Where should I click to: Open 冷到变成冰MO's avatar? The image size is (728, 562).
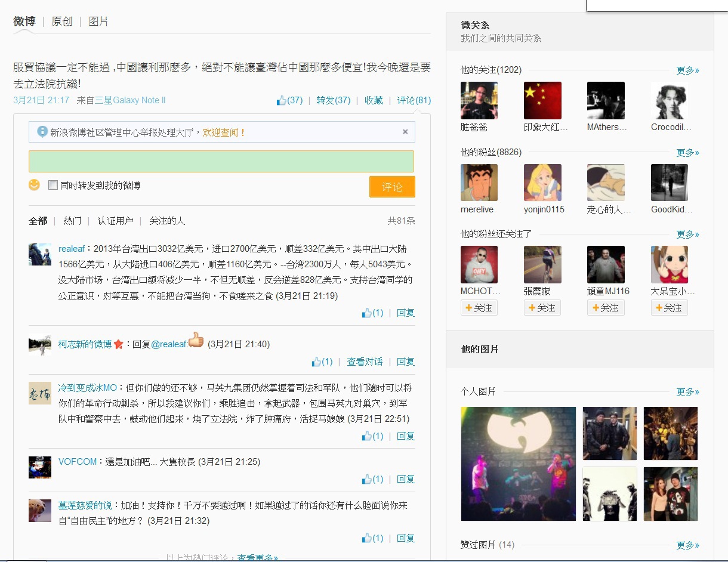tap(40, 393)
